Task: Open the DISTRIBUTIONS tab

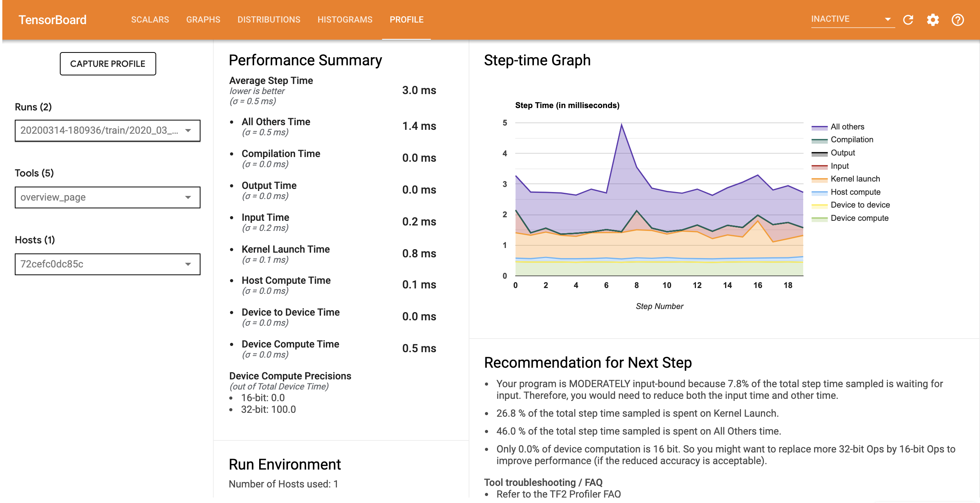Action: pos(269,20)
